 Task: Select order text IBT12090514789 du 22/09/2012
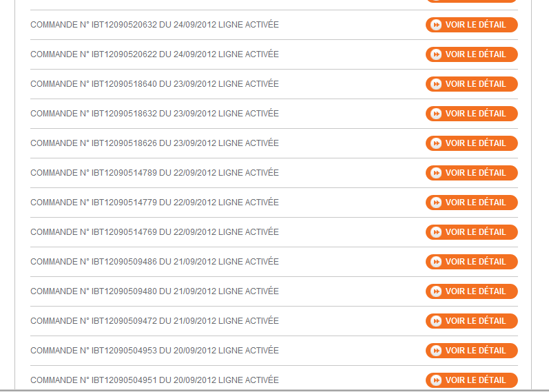tap(154, 173)
